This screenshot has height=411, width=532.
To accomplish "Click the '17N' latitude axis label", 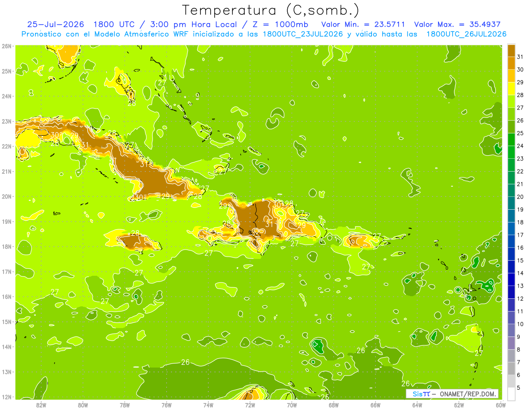I will [x=7, y=272].
